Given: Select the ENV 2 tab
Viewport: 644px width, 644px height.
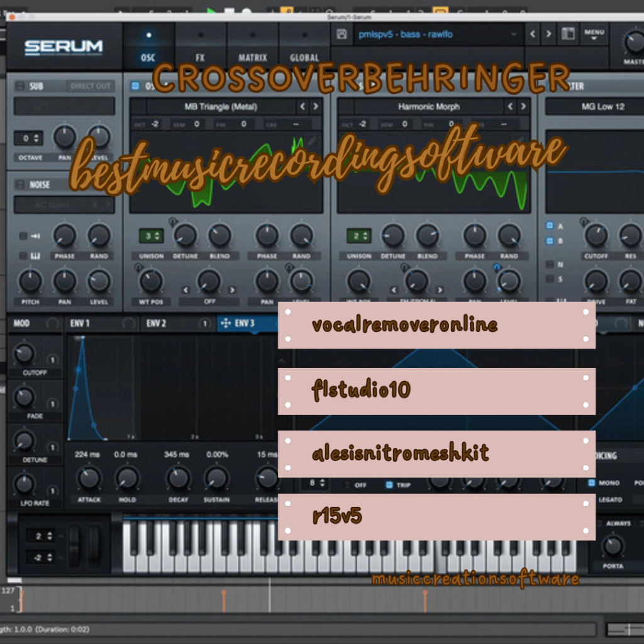Looking at the screenshot, I should tap(178, 324).
